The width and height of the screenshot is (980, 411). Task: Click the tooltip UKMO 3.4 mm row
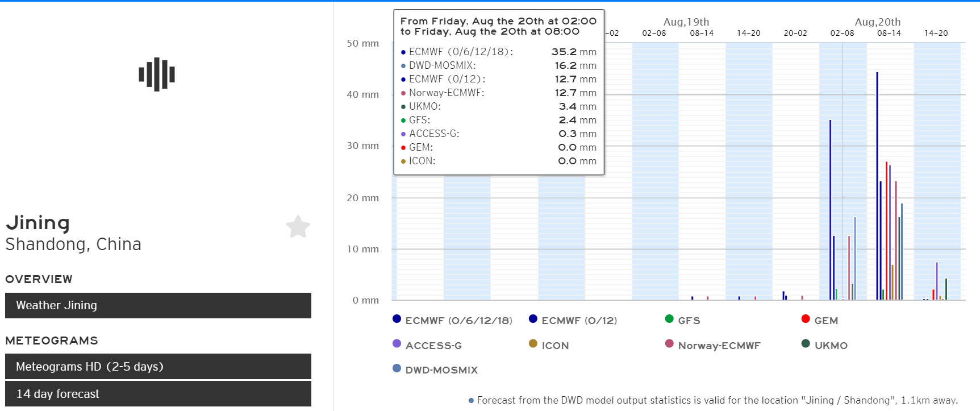pyautogui.click(x=499, y=106)
